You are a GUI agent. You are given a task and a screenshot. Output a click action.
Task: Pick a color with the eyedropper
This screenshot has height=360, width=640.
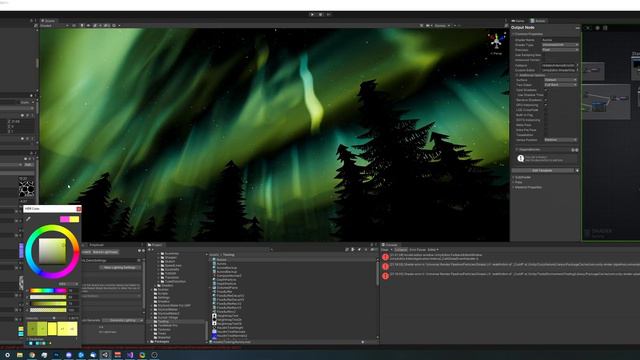coord(28,219)
